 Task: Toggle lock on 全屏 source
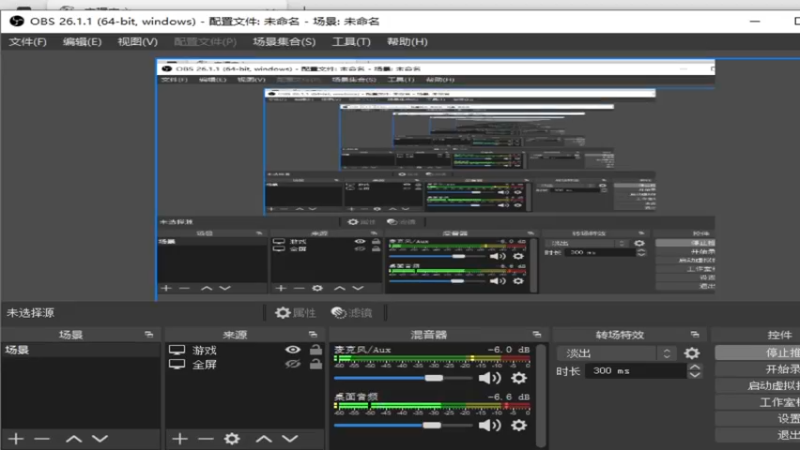[x=316, y=364]
